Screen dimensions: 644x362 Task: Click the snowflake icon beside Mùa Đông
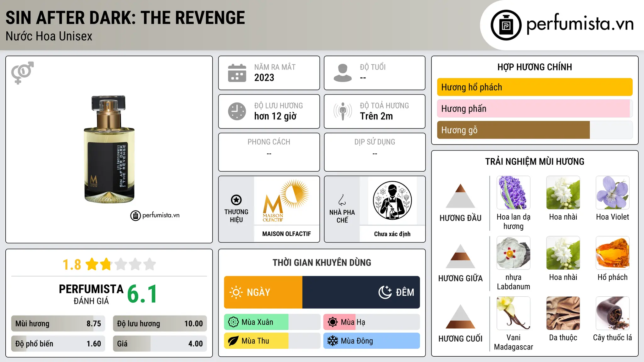(x=333, y=341)
